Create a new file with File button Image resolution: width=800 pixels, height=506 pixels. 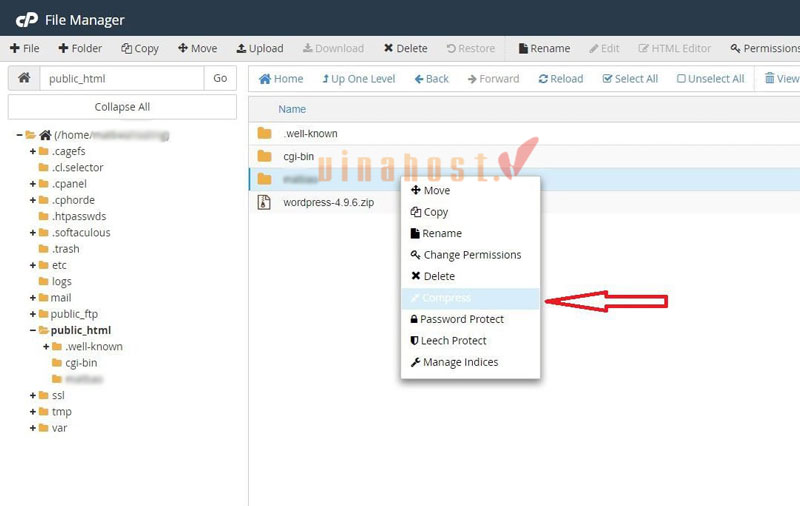24,48
